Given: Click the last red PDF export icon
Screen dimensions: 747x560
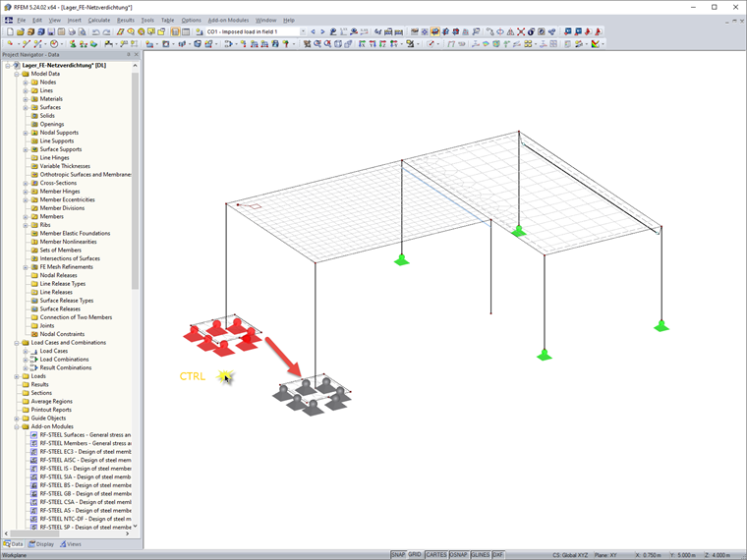Looking at the screenshot, I should pyautogui.click(x=599, y=31).
